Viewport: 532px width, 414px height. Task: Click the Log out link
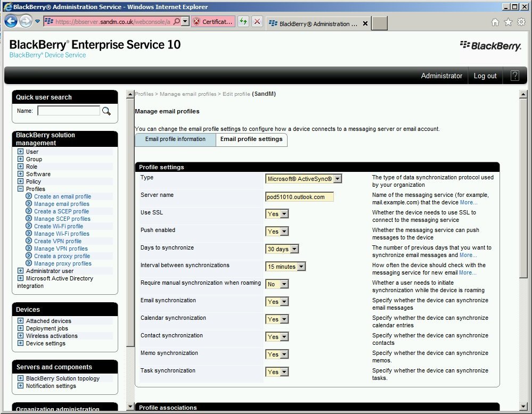pyautogui.click(x=485, y=76)
